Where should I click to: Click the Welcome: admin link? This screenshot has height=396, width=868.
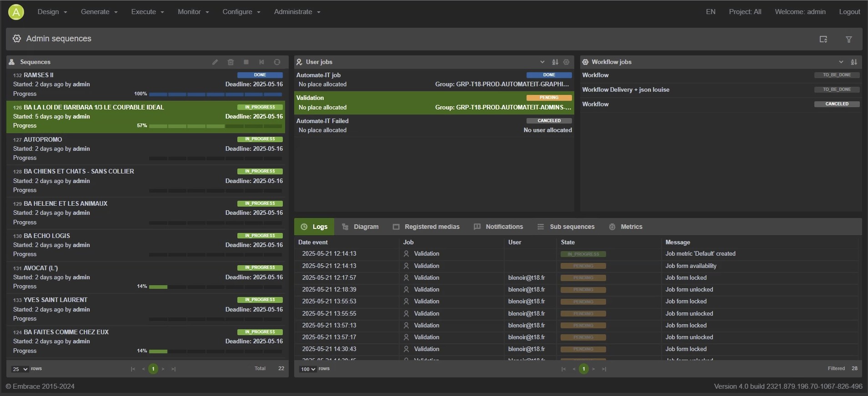(800, 12)
